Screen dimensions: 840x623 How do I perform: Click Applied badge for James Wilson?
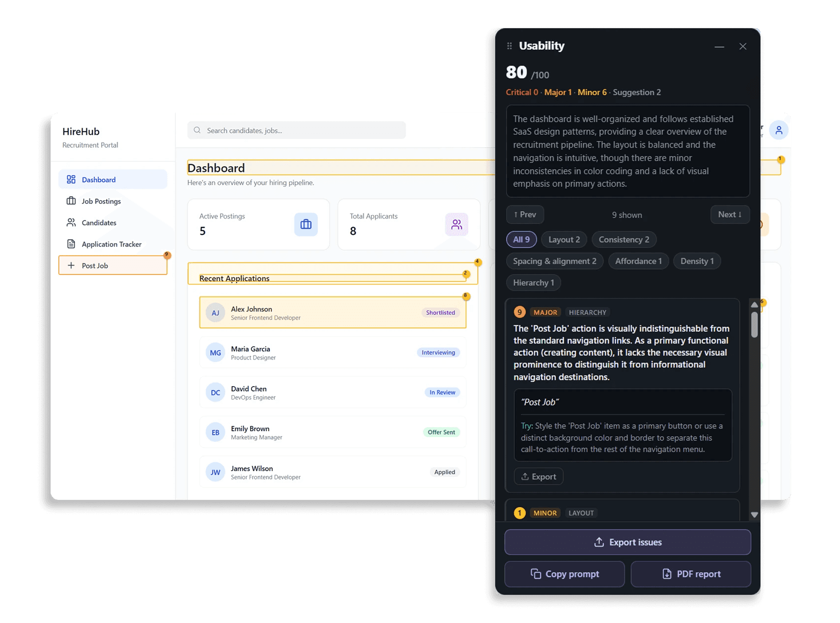click(x=445, y=472)
